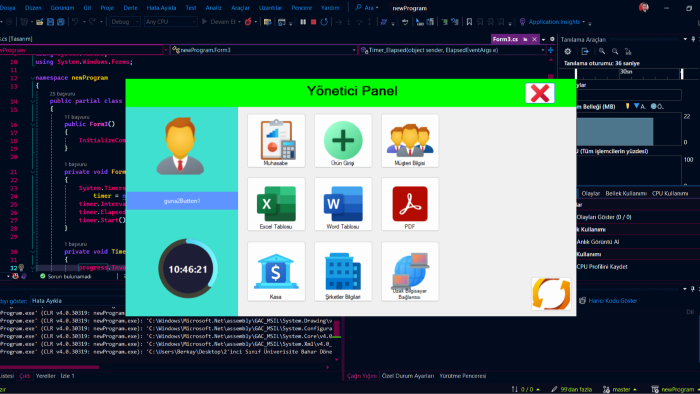Screen dimensions: 700x394
Task: Collapse the namespace newProgram code block
Action: pos(33,78)
